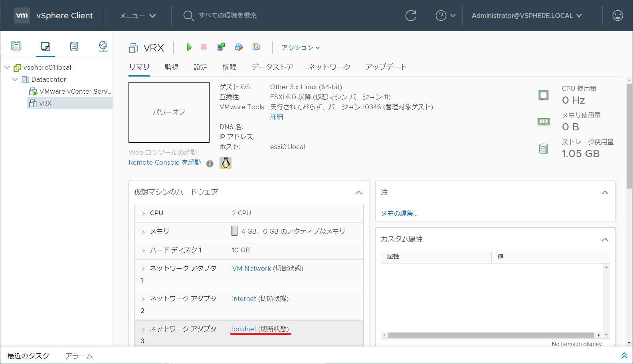Switch to the 監視 tab
Viewport: 633px width, 364px height.
(172, 67)
